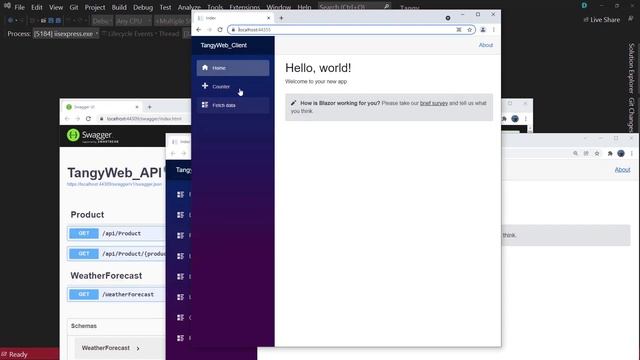Reload the front localhost:44355 page

click(220, 30)
